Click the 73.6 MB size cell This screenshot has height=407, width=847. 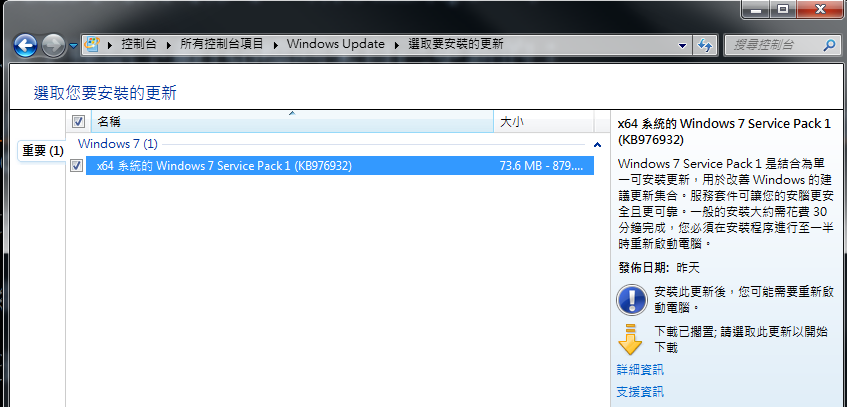(542, 166)
